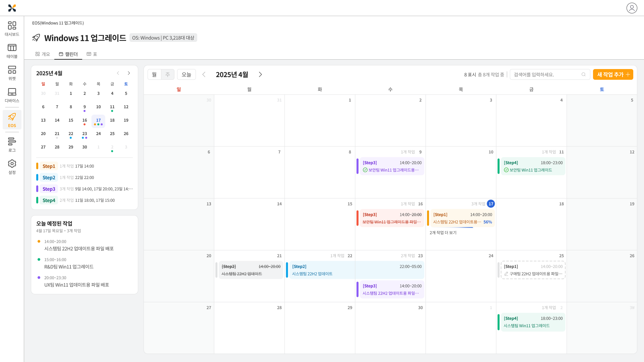Click the pencil draft icon on 25th Step1 task
This screenshot has width=644, height=362.
(x=506, y=274)
